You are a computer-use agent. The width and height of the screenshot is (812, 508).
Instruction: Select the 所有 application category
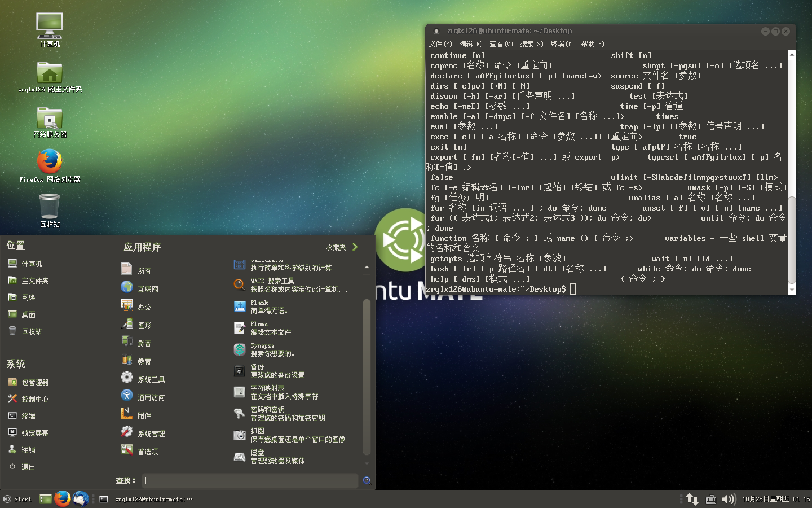point(136,270)
